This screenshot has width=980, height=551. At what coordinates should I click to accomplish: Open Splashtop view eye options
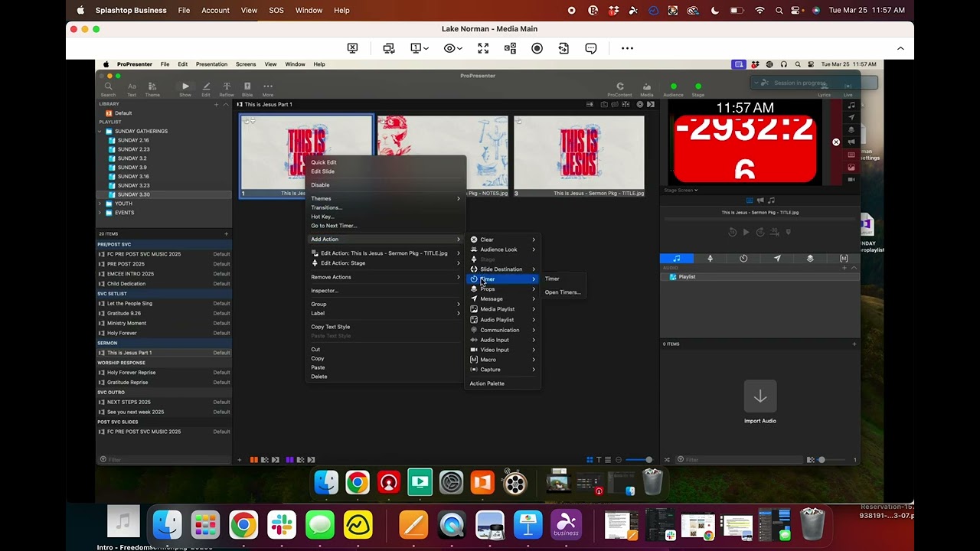tap(452, 48)
